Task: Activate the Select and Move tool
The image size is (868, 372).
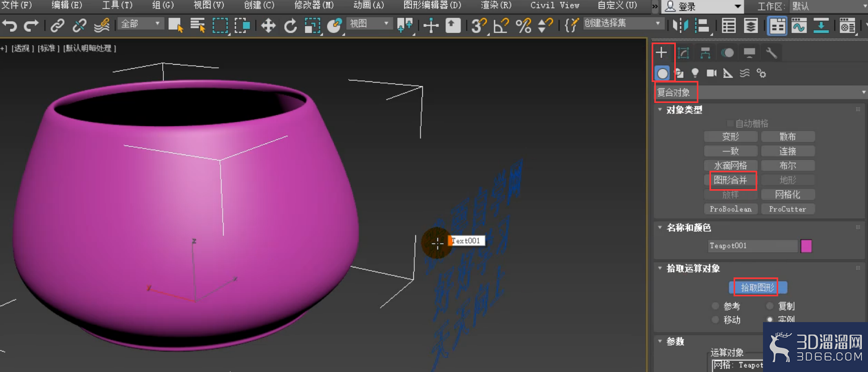Action: (x=268, y=25)
